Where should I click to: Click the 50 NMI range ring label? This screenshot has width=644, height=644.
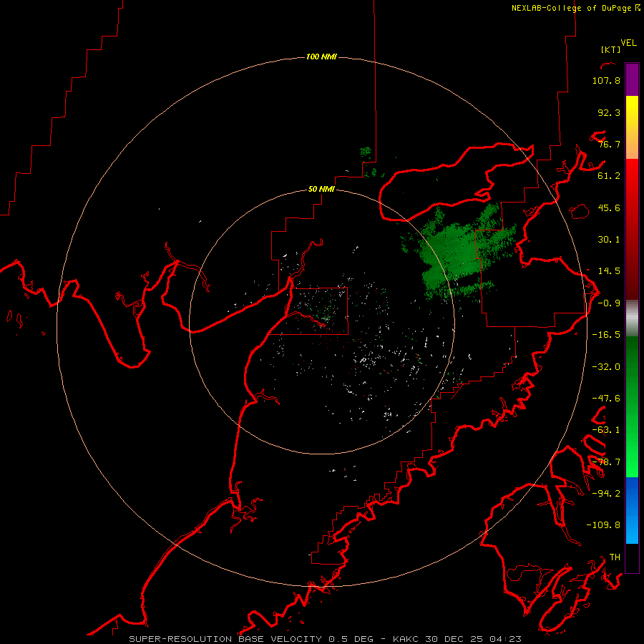point(321,189)
